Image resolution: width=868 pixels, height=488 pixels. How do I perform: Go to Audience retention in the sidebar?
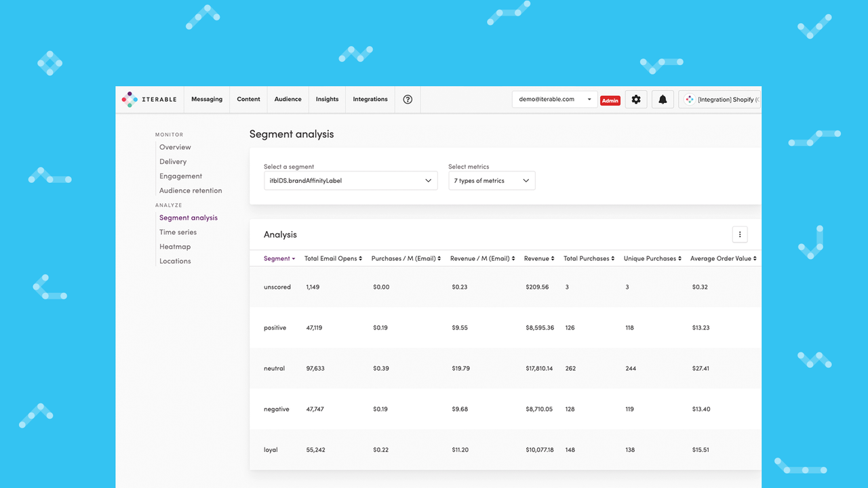[191, 190]
